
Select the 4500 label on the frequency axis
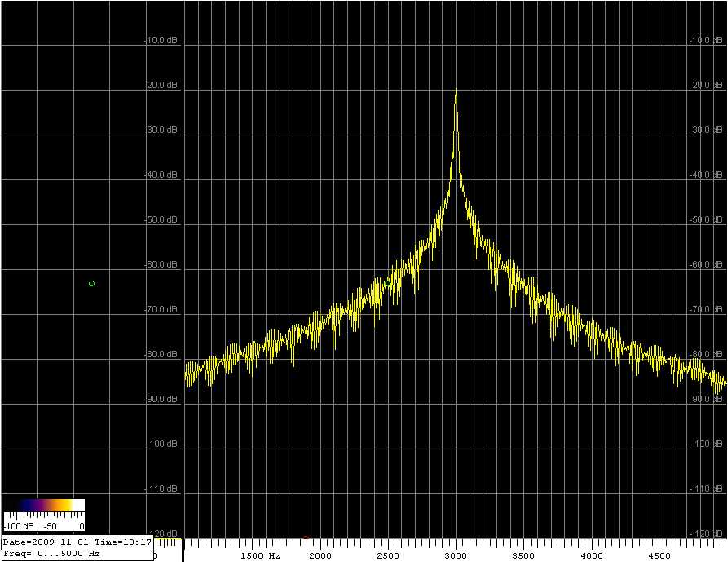click(x=660, y=555)
